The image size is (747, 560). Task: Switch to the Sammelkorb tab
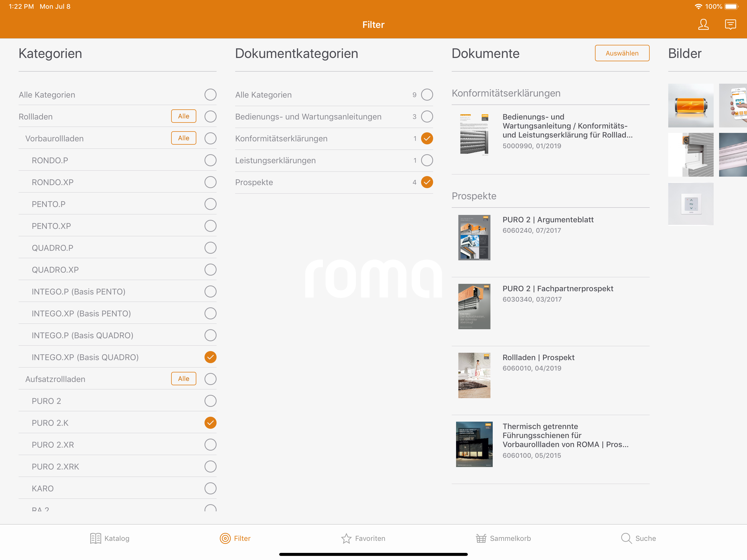pos(503,538)
